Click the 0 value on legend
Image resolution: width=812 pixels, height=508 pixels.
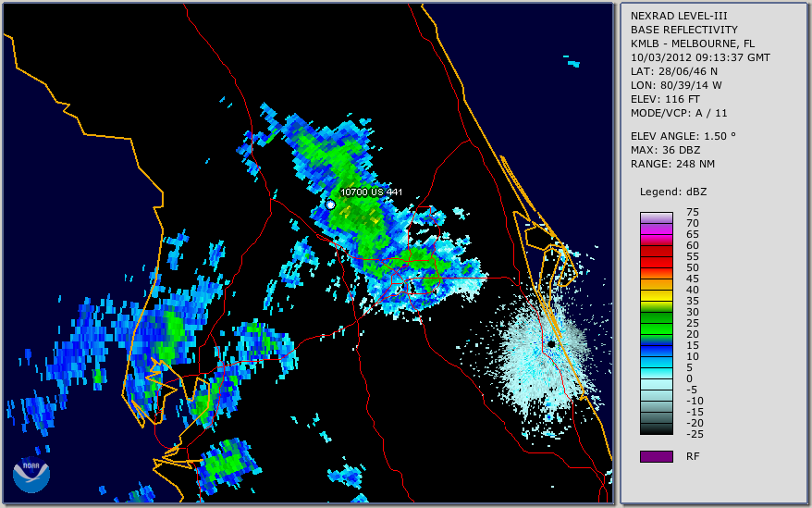[x=689, y=378]
